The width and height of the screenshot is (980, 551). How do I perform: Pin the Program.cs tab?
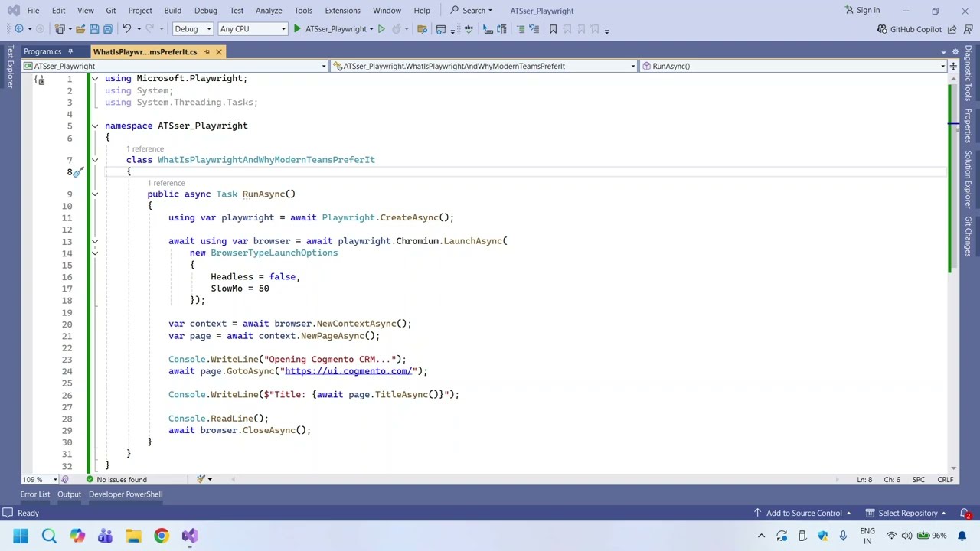coord(70,51)
